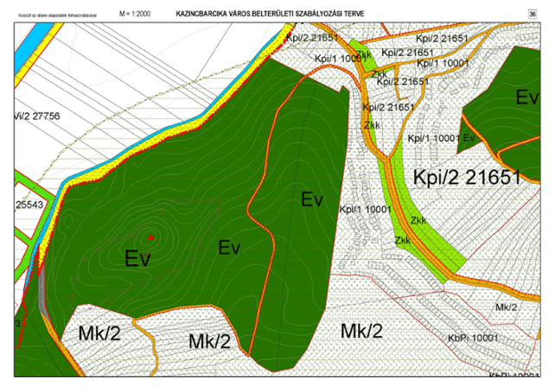Select the 25543 parcel number label

(x=29, y=207)
